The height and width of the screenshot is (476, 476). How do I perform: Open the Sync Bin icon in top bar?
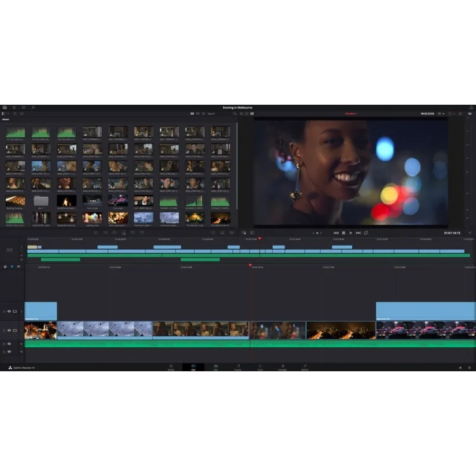tap(14, 107)
